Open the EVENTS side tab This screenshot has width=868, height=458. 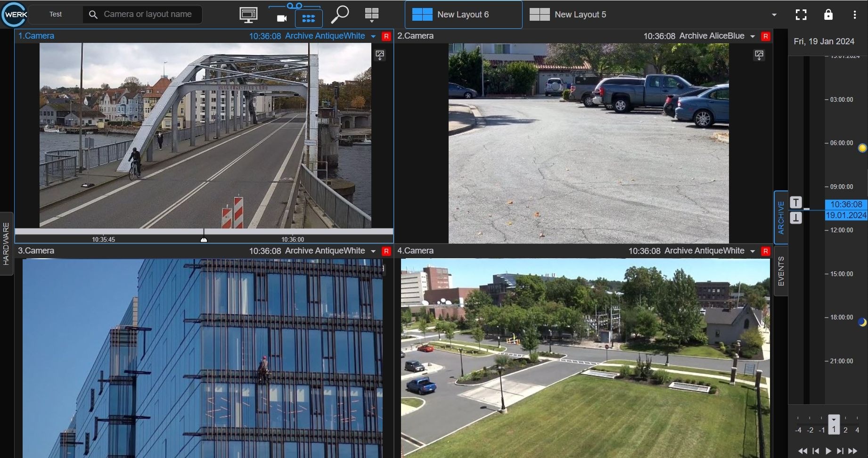click(781, 271)
